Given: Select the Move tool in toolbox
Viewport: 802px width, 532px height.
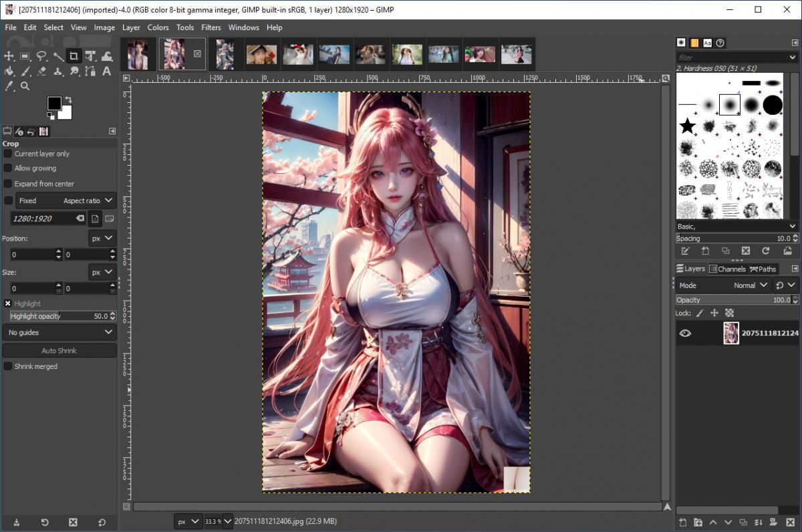Looking at the screenshot, I should [9, 56].
